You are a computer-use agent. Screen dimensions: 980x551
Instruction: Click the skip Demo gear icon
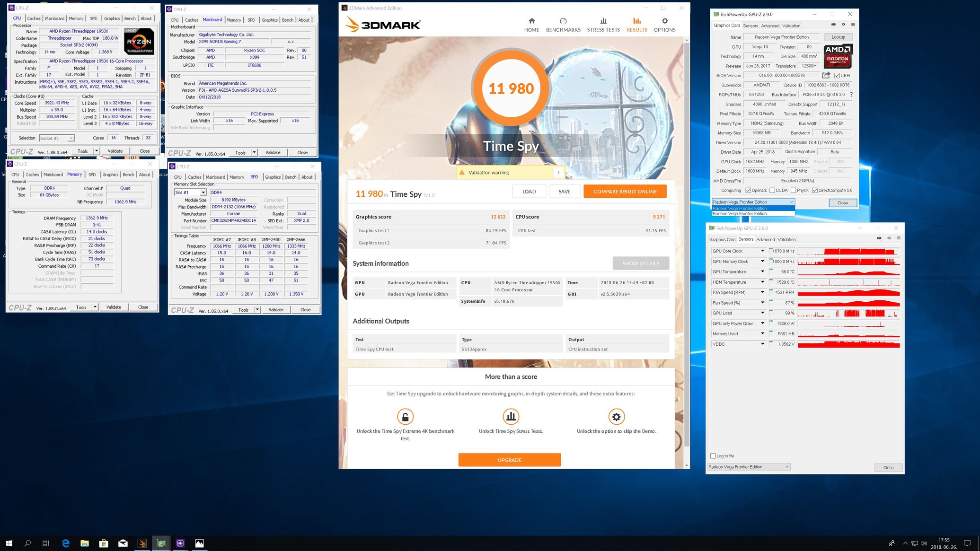616,417
